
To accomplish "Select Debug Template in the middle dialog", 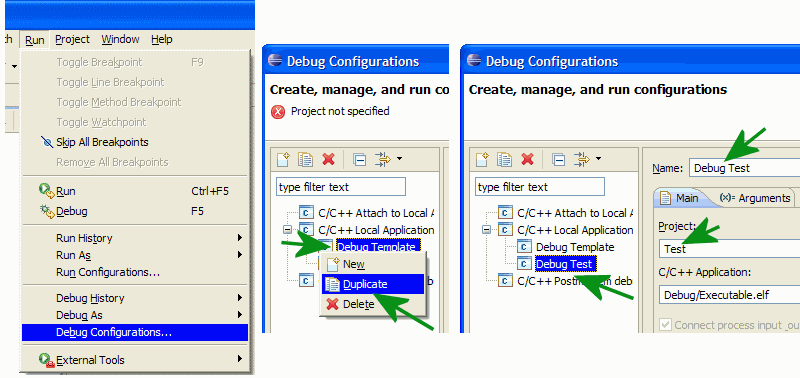I will pyautogui.click(x=378, y=247).
